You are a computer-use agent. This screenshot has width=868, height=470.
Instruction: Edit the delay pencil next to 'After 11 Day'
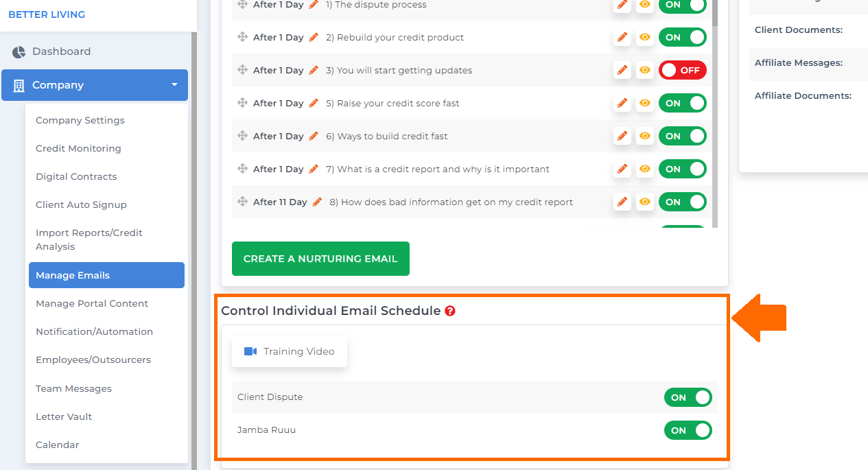click(x=317, y=202)
